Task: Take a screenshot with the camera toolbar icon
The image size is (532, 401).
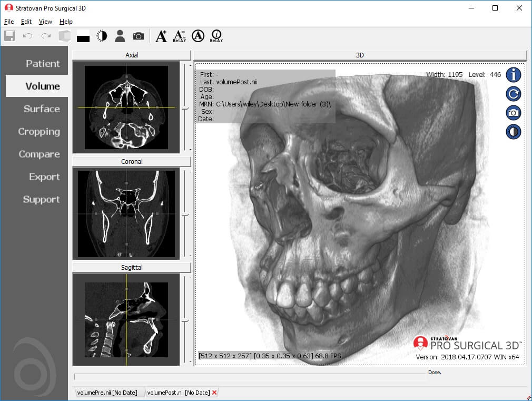Action: (138, 36)
